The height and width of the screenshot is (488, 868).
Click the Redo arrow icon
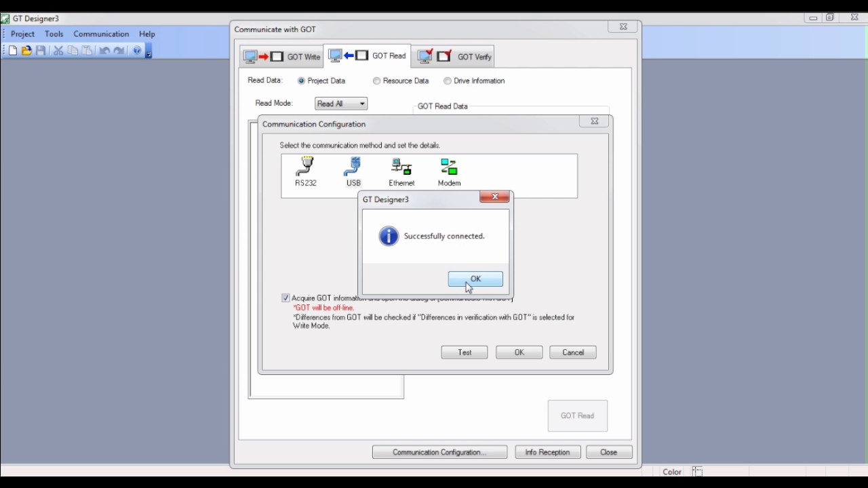[119, 51]
